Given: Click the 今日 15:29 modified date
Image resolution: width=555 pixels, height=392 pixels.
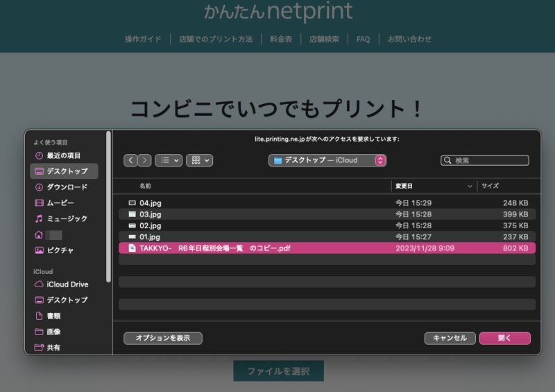Looking at the screenshot, I should coord(413,203).
